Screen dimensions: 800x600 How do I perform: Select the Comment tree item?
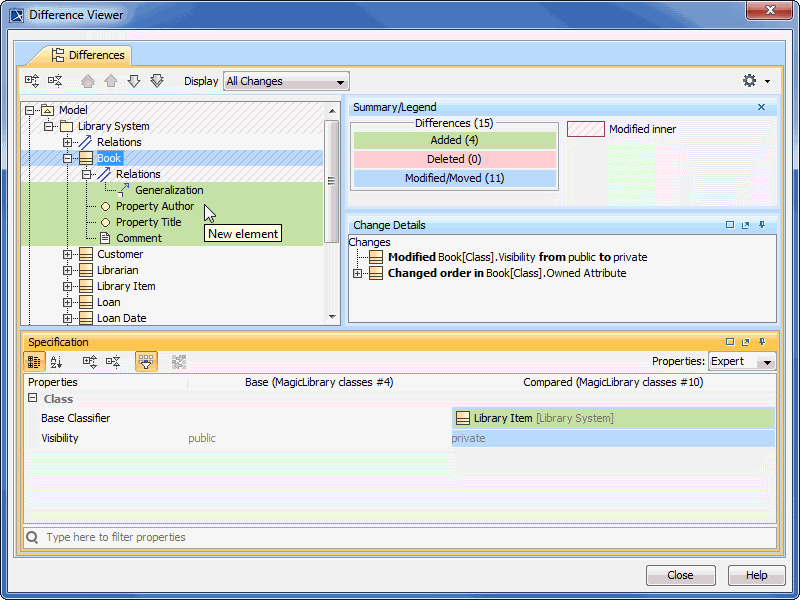[139, 238]
